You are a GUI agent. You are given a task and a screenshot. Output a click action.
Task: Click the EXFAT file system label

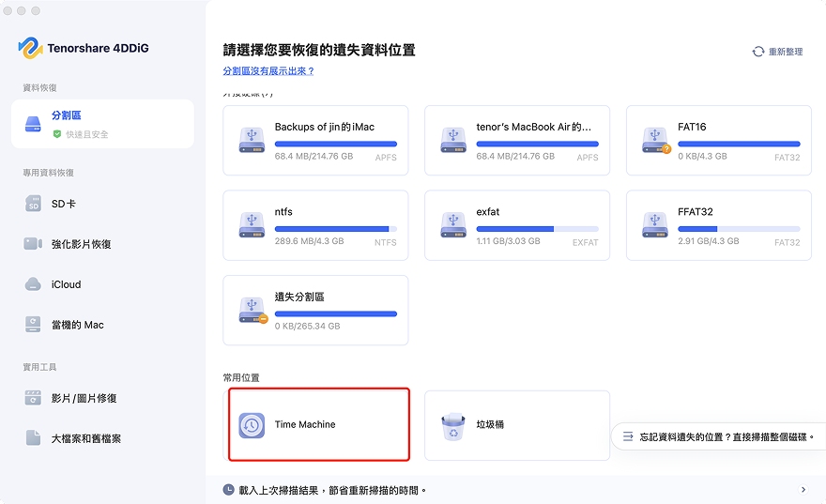(586, 242)
